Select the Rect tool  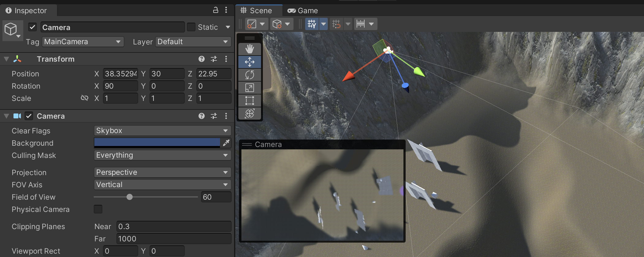click(250, 101)
